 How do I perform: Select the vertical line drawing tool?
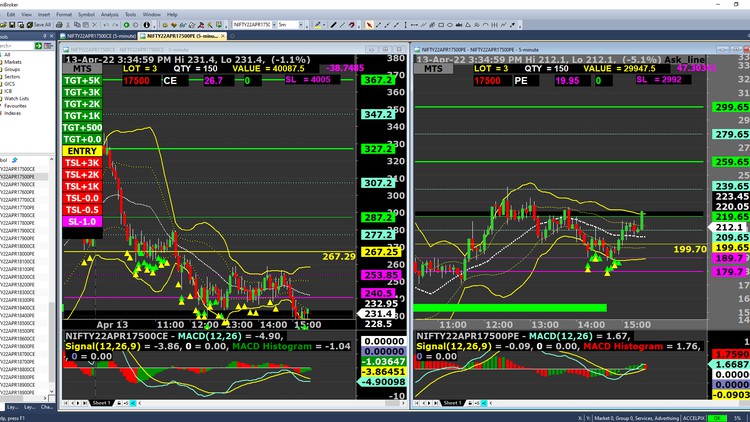(405, 25)
